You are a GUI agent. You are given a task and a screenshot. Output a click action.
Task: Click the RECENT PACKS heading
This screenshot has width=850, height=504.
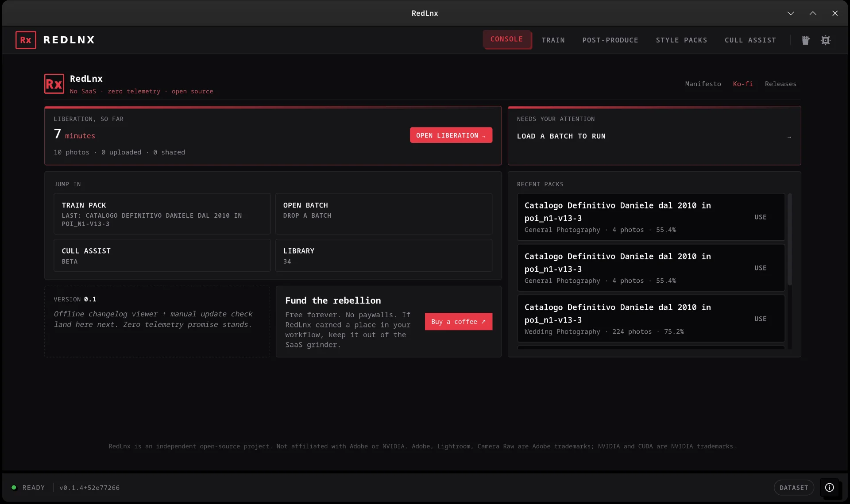(540, 184)
